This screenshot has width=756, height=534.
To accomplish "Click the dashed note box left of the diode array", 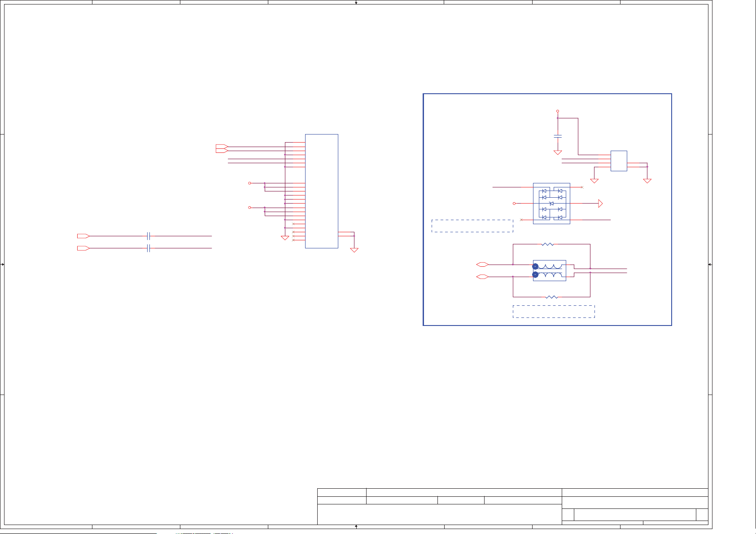I will pos(472,226).
